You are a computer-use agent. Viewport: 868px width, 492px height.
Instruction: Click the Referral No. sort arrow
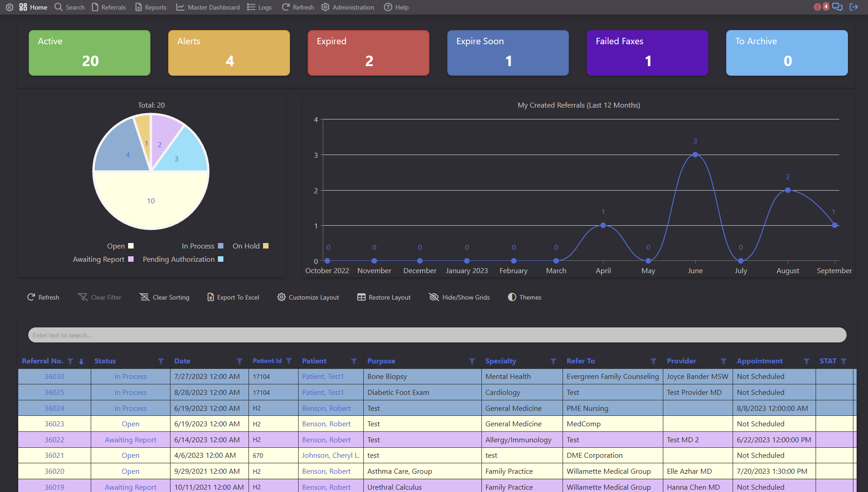[81, 362]
